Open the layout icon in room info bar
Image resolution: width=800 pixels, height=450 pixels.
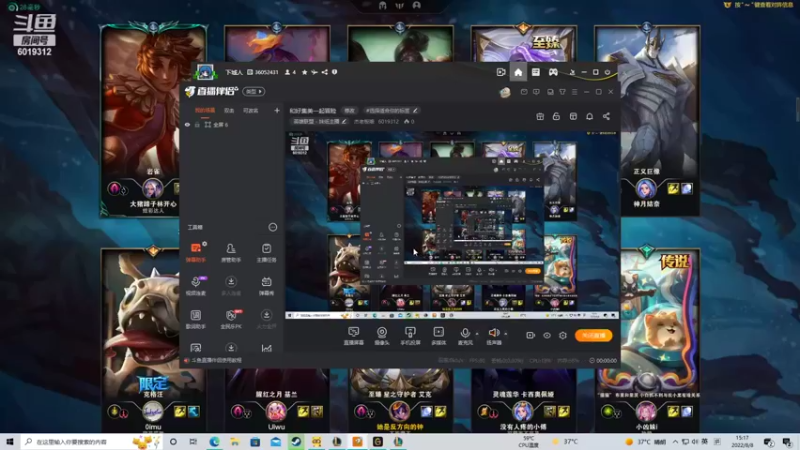(573, 116)
